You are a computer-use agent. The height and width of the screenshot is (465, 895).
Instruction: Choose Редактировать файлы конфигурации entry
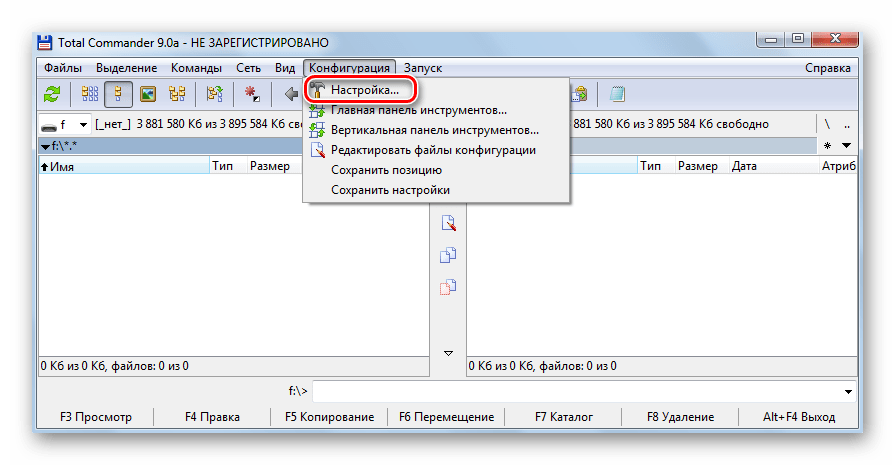pos(436,150)
